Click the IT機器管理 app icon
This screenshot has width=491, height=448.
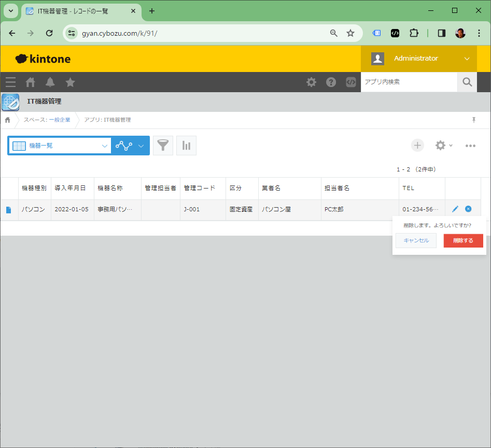(10, 102)
